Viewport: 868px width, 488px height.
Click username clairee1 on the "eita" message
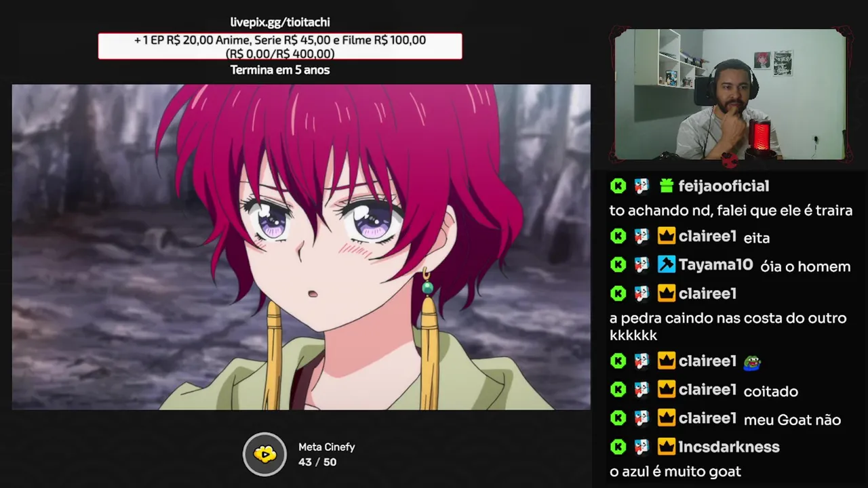[707, 236]
